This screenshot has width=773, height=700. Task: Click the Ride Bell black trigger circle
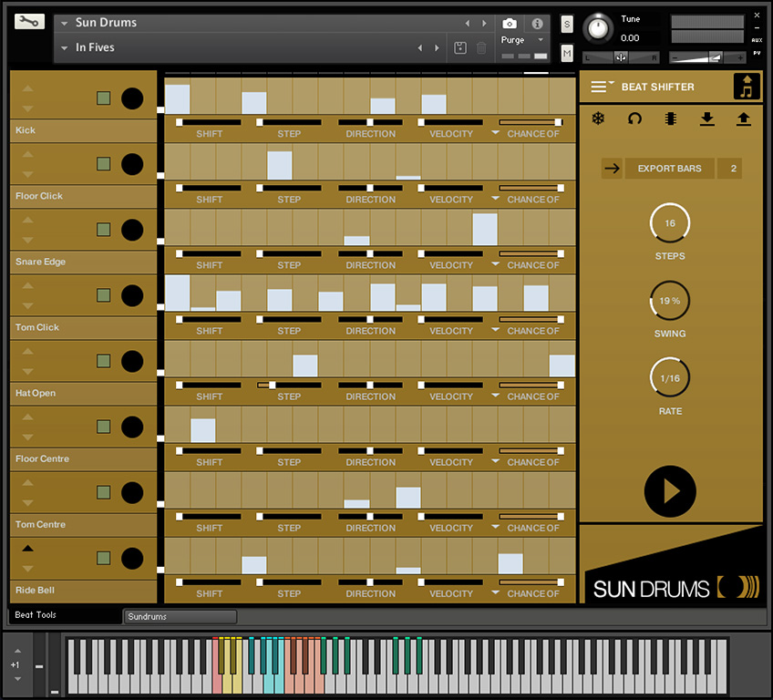point(132,559)
